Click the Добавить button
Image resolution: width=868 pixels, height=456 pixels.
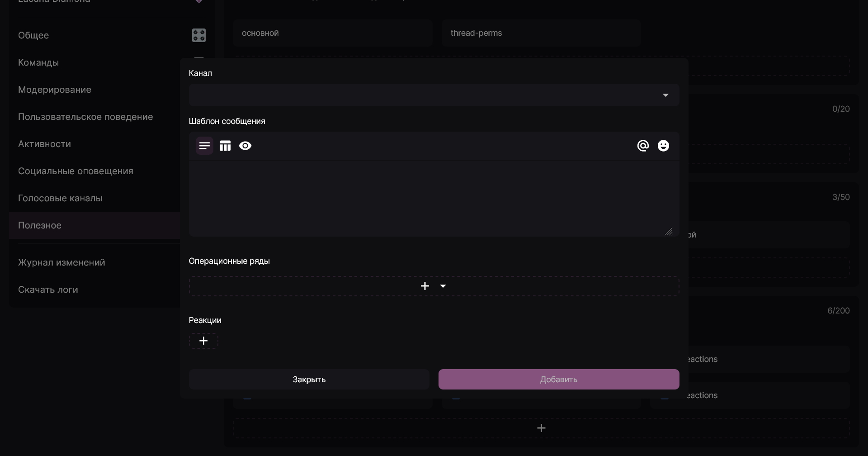558,380
